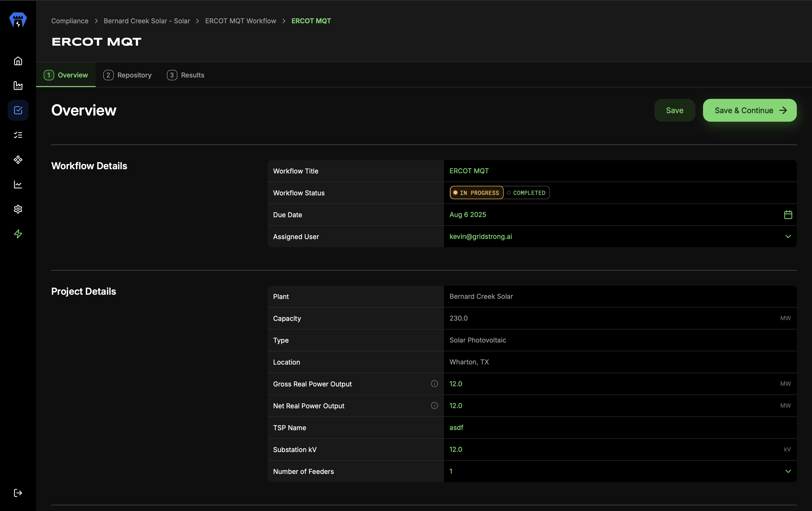
Task: Show info for Net Real Power Output
Action: [x=434, y=406]
